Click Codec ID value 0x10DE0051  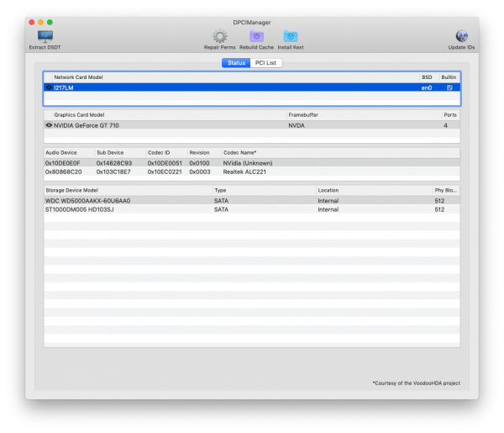pyautogui.click(x=165, y=163)
